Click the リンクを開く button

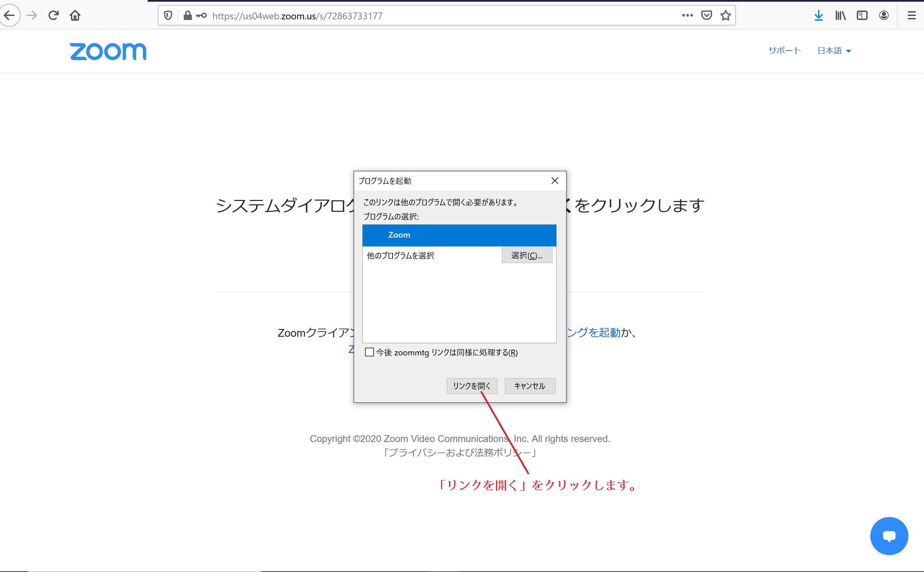pos(472,386)
